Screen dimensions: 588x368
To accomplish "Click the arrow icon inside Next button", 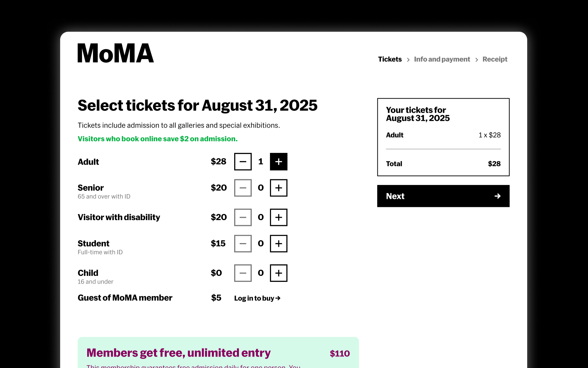I will 497,196.
